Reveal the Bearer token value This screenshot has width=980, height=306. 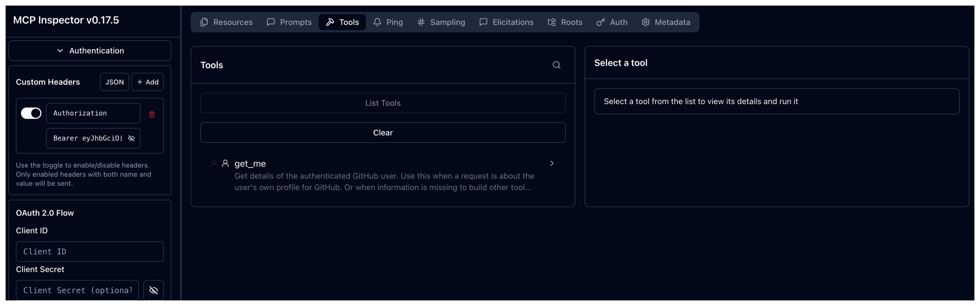(x=131, y=138)
